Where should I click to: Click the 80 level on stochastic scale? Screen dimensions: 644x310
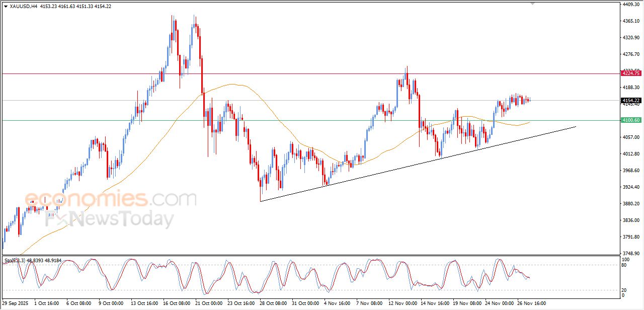[x=625, y=265]
